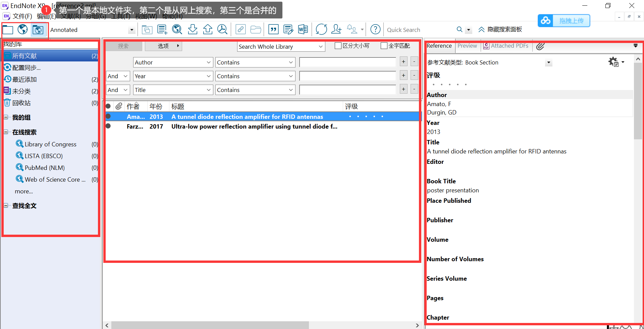Click Help question mark icon
The height and width of the screenshot is (329, 644).
(375, 30)
